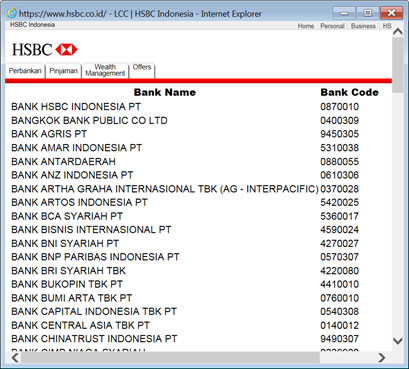
Task: Click bank code 4590024
Action: pos(340,230)
